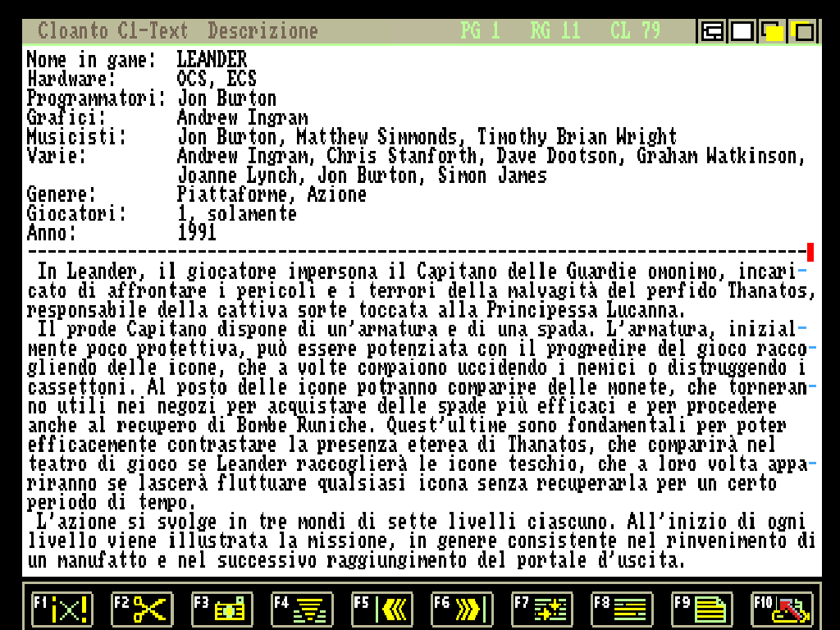Click the red cursor block at line end

810,252
